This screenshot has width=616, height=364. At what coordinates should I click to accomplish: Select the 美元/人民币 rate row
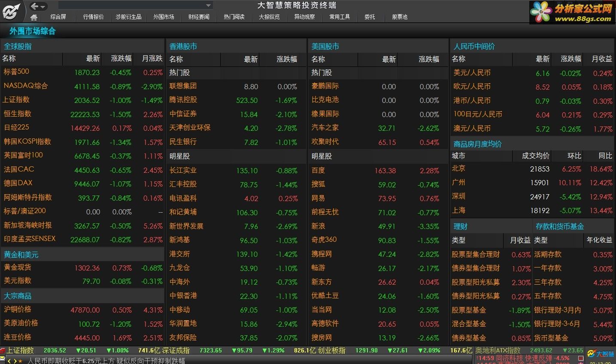[x=532, y=73]
